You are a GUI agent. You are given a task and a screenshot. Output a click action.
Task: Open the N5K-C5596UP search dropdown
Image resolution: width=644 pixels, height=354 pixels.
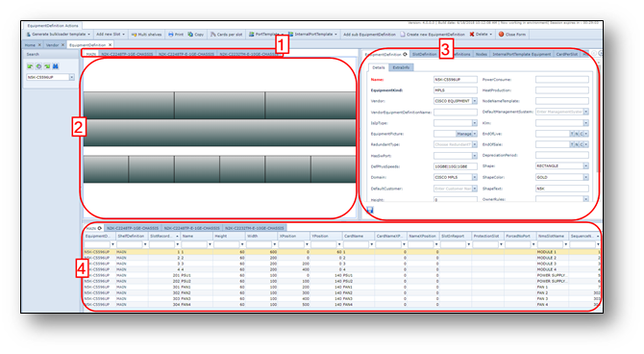point(72,77)
